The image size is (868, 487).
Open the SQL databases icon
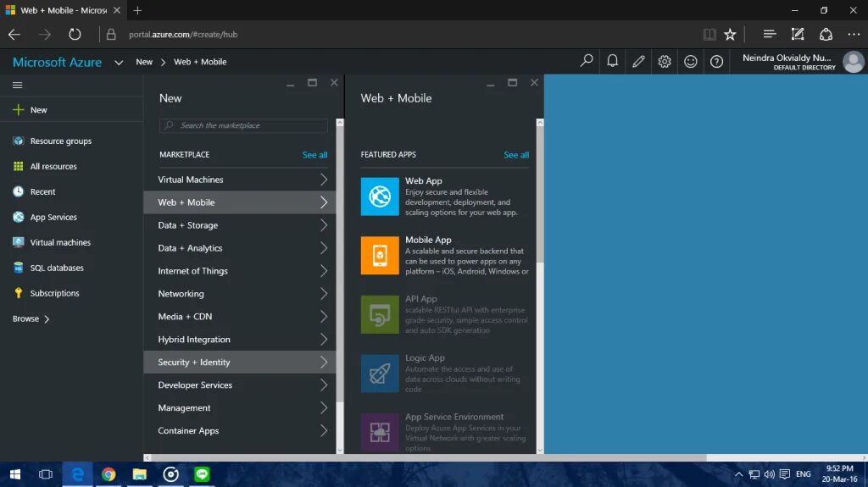coord(19,268)
